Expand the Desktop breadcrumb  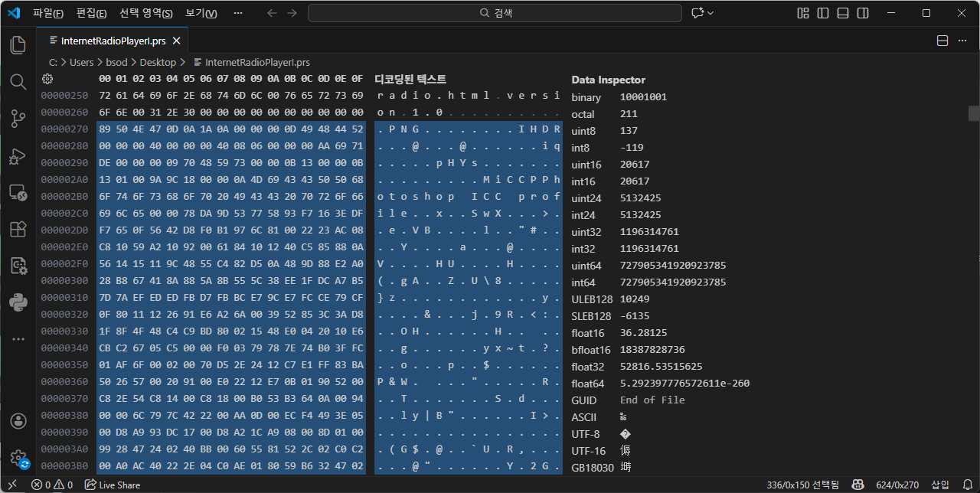(158, 62)
